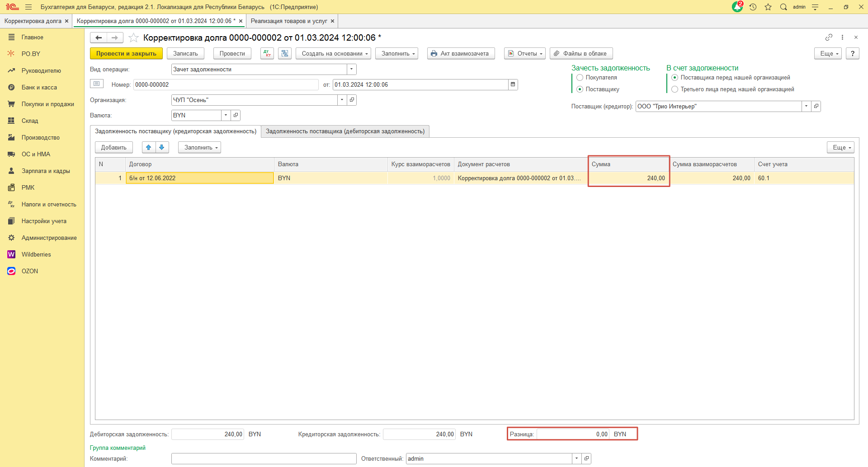Open table Еще menu
This screenshot has width=868, height=467.
pyautogui.click(x=841, y=147)
